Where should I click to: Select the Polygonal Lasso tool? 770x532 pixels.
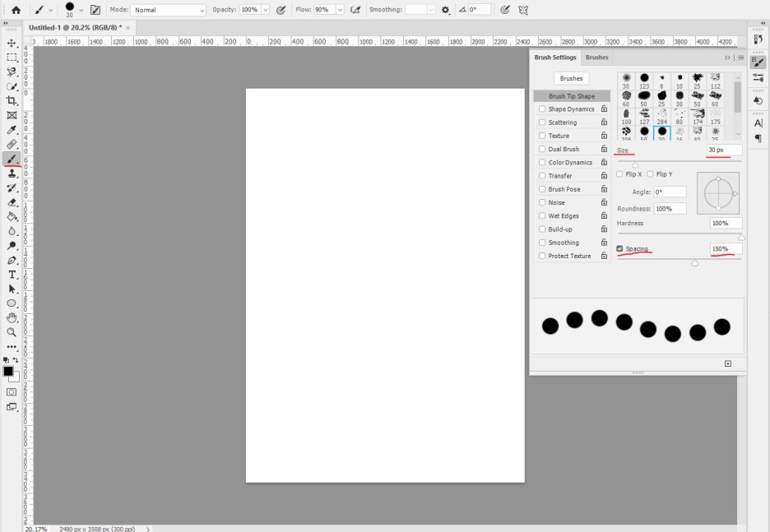(12, 72)
